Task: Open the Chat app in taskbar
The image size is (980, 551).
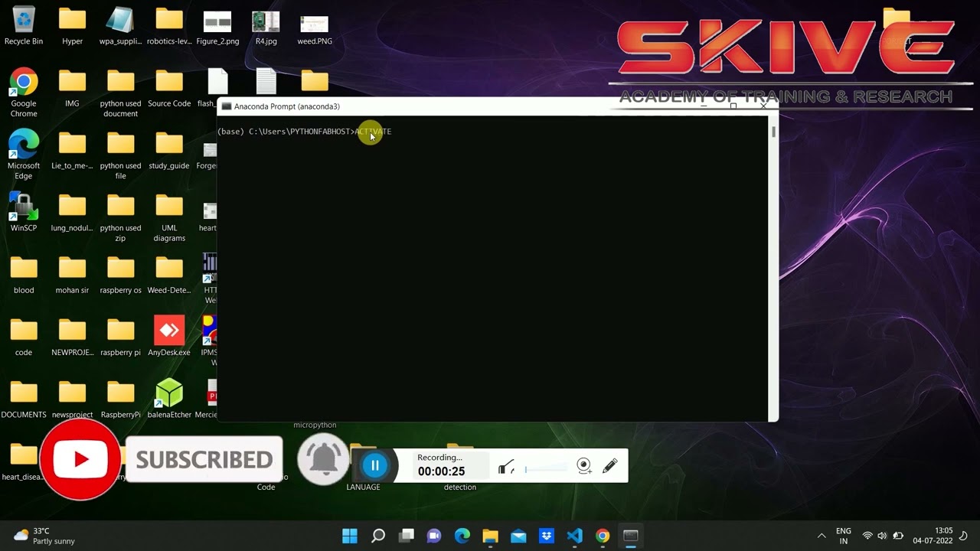Action: tap(434, 536)
